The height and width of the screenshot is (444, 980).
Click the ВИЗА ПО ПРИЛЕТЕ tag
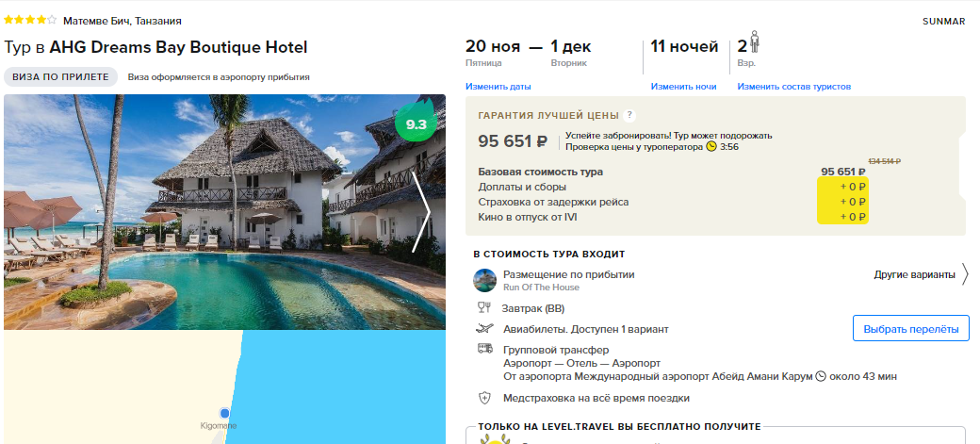60,77
